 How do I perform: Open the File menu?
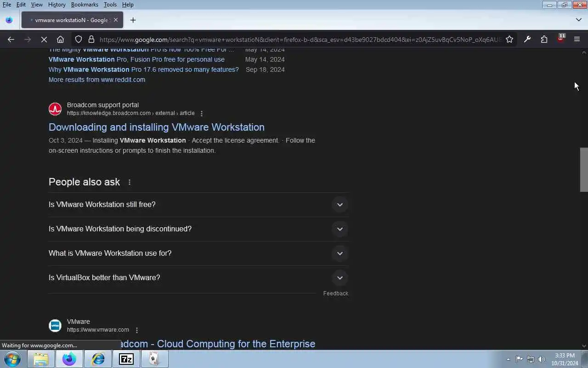[x=7, y=5]
